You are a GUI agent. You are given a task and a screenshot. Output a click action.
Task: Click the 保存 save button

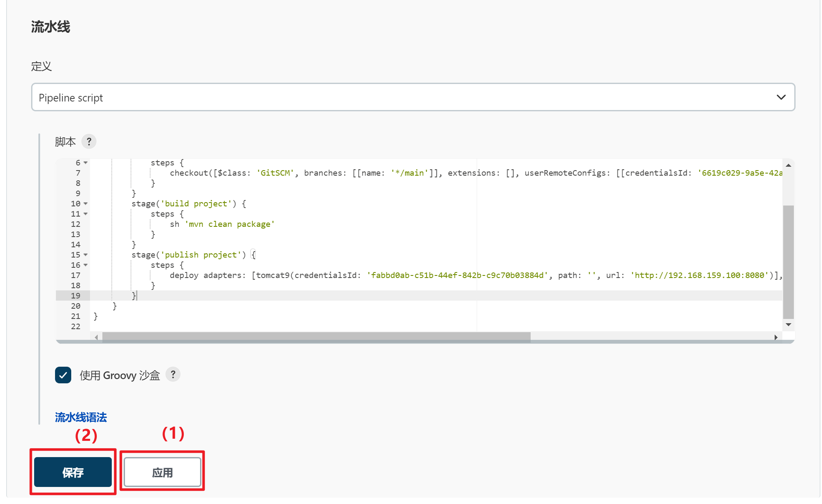73,472
